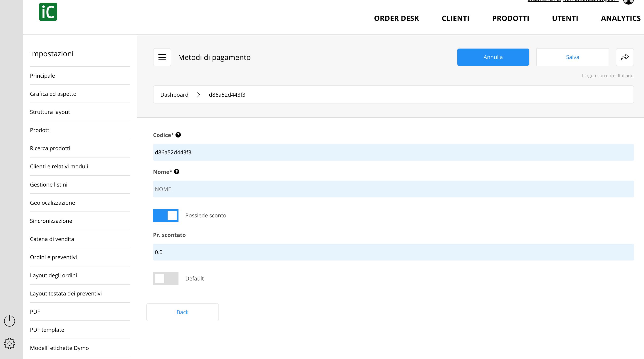Click the breadcrumb chevron after Dashboard
This screenshot has height=359, width=644.
click(198, 95)
